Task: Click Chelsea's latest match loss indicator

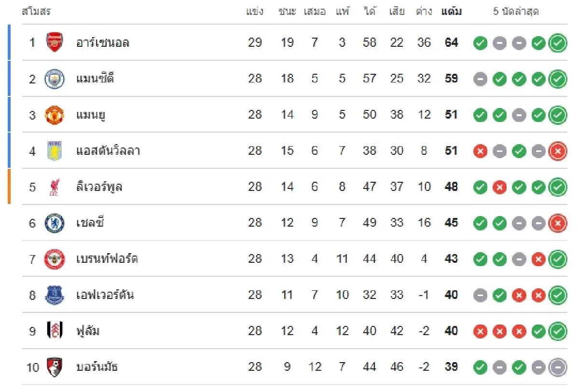Action: pyautogui.click(x=558, y=224)
